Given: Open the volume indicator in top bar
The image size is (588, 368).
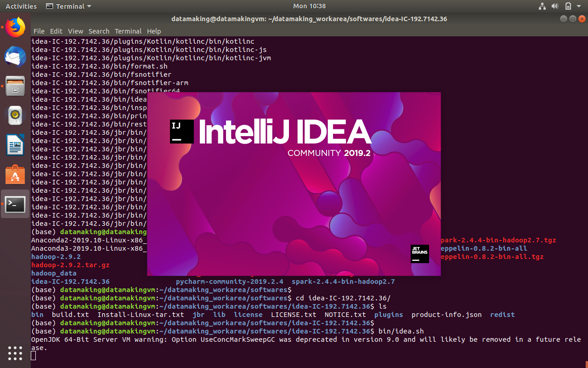Looking at the screenshot, I should pyautogui.click(x=555, y=6).
